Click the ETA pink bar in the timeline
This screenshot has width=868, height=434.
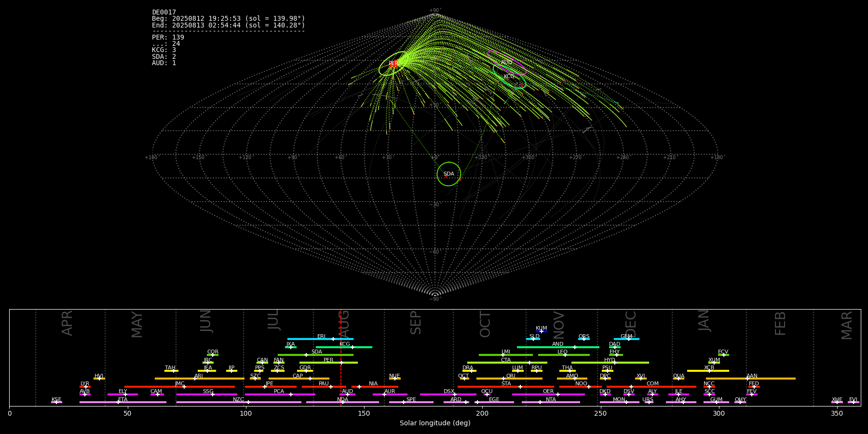pyautogui.click(x=123, y=402)
